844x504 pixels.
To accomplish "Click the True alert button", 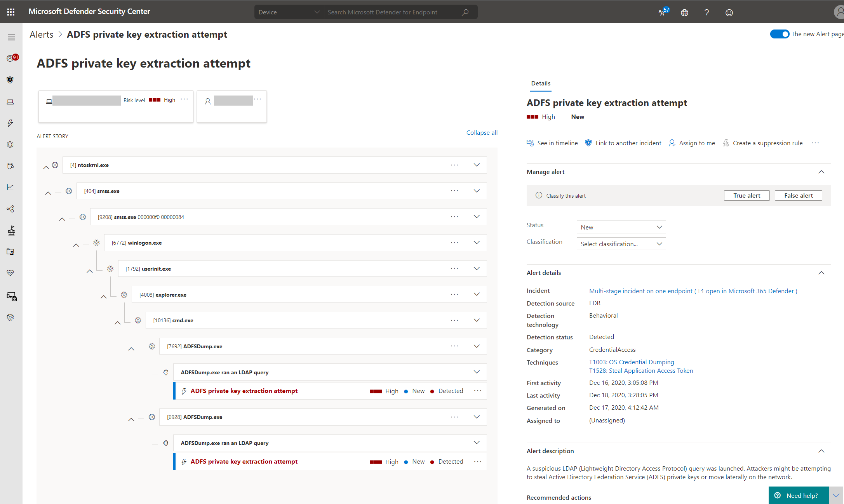I will (x=747, y=195).
